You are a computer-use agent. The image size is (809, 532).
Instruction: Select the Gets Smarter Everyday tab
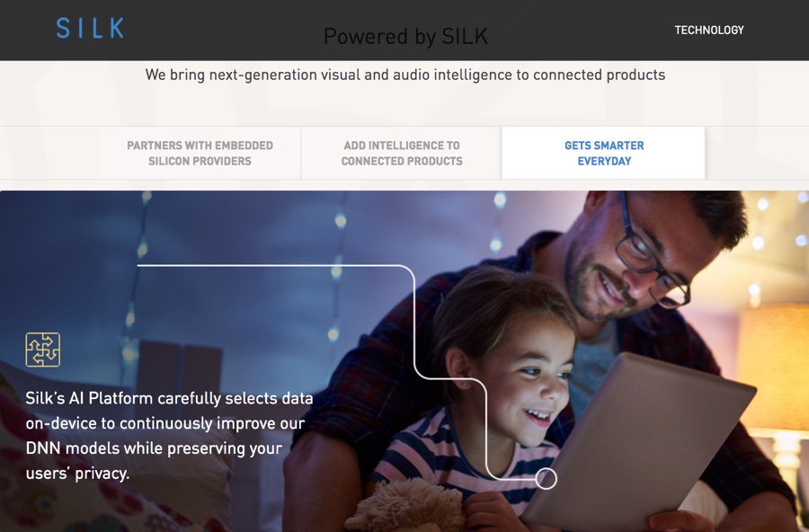point(604,154)
